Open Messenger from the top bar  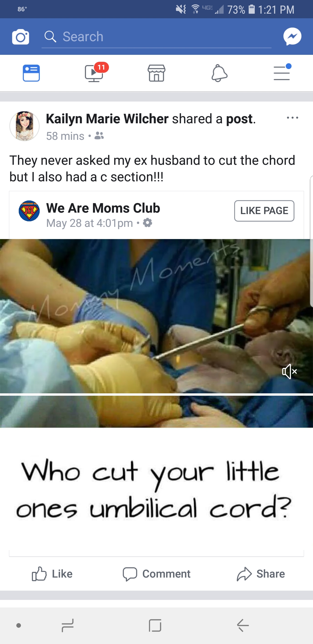tap(292, 37)
